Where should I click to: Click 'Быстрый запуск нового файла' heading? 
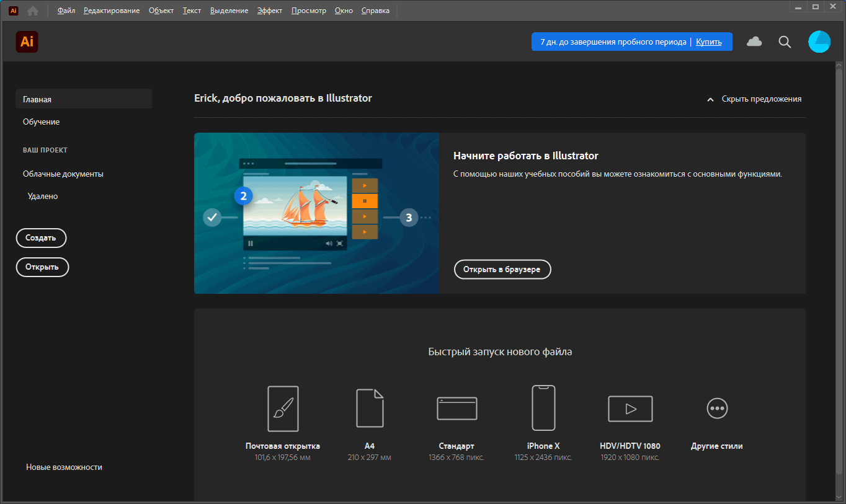click(500, 352)
